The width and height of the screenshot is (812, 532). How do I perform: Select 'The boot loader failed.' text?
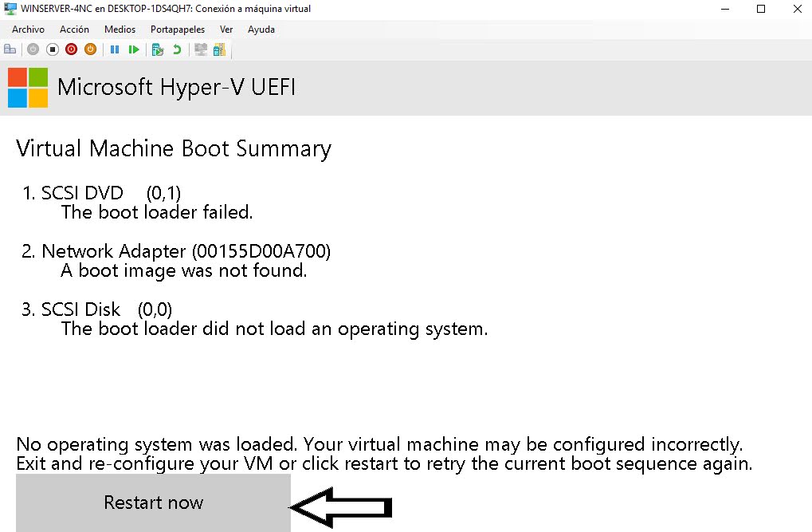coord(157,212)
